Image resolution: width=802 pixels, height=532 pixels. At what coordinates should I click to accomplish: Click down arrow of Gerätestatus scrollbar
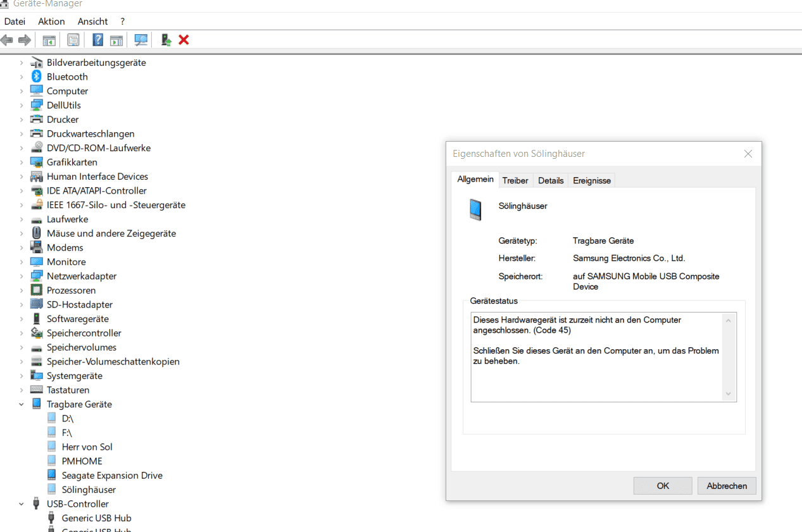728,394
